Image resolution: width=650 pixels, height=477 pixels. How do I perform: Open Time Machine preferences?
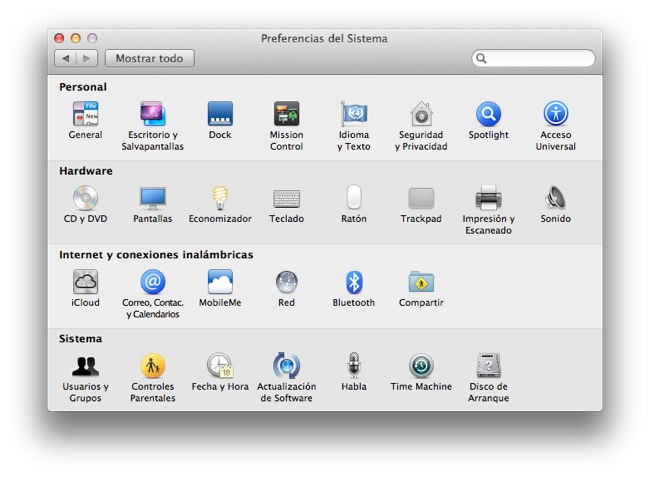click(x=421, y=366)
